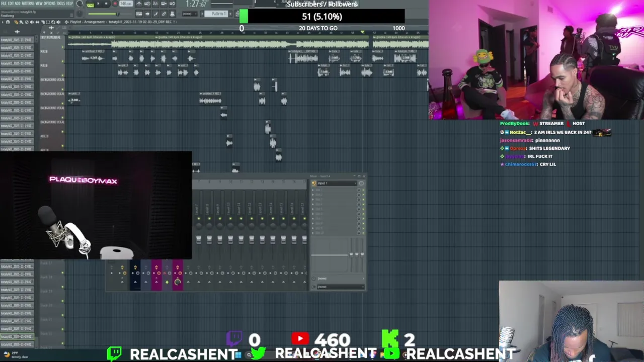Screen dimensions: 644x362
Task: Select the playlist Draw pencil tool
Action: 16,22
